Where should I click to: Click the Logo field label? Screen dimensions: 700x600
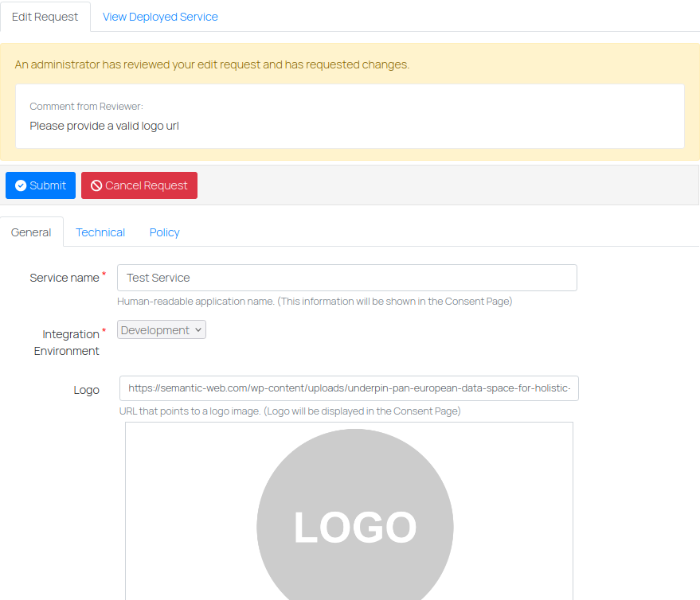pyautogui.click(x=86, y=390)
